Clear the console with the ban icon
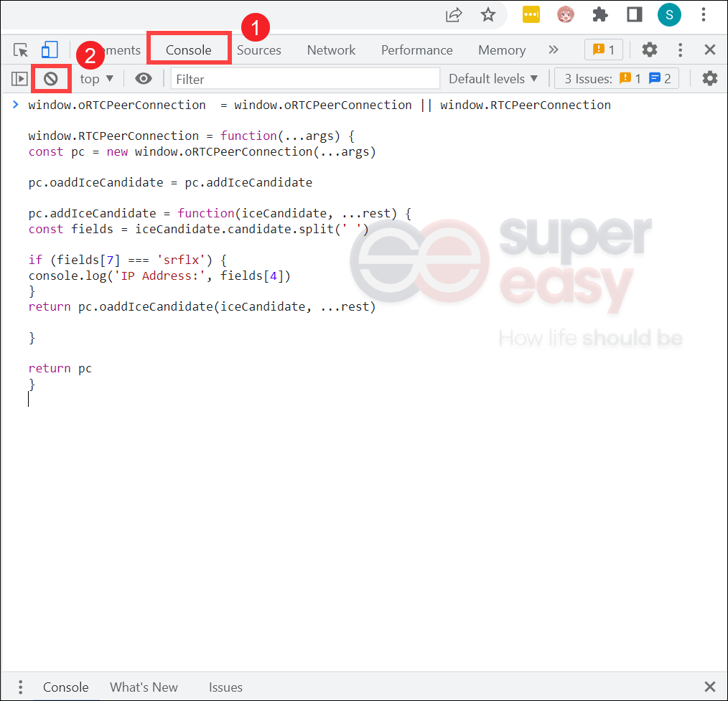Image resolution: width=728 pixels, height=701 pixels. pos(51,79)
